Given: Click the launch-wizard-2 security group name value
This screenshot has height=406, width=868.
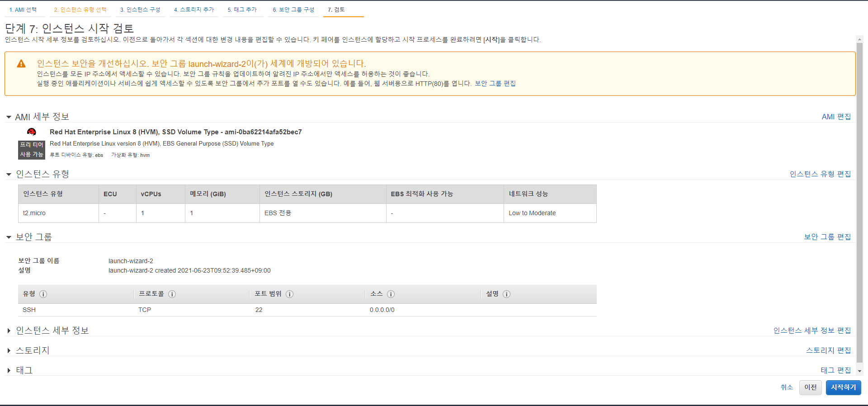Looking at the screenshot, I should point(131,261).
